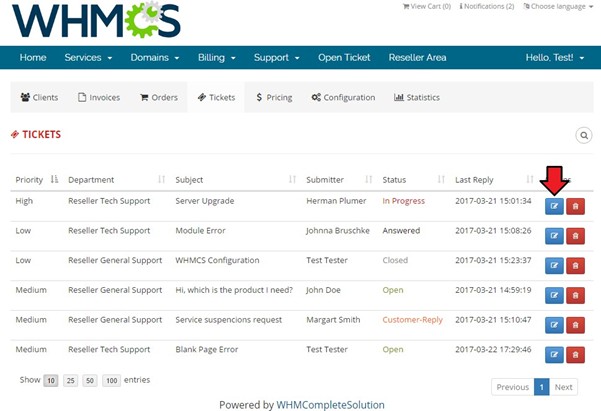Set entries shown to 100
The width and height of the screenshot is (601, 411).
point(111,381)
